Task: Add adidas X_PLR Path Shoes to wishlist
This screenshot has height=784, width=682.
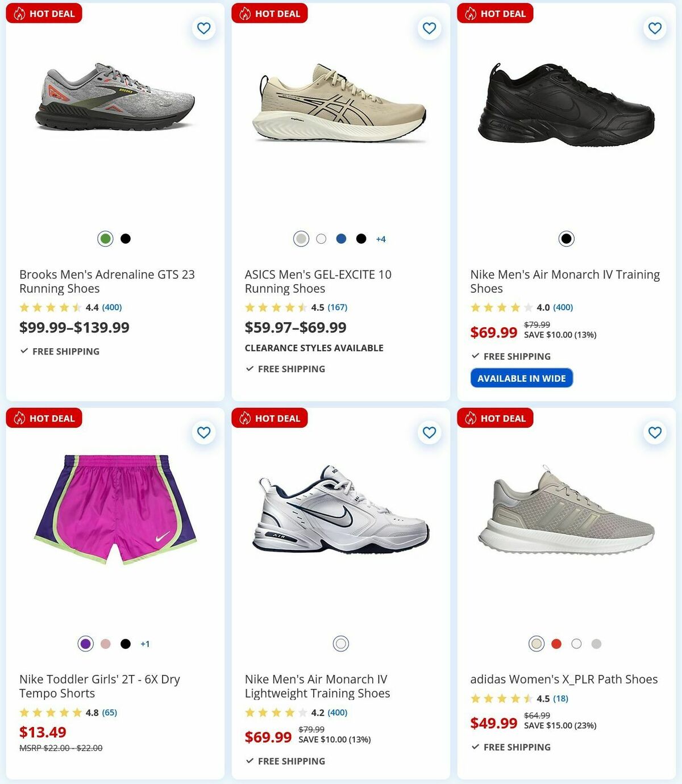Action: [x=654, y=432]
